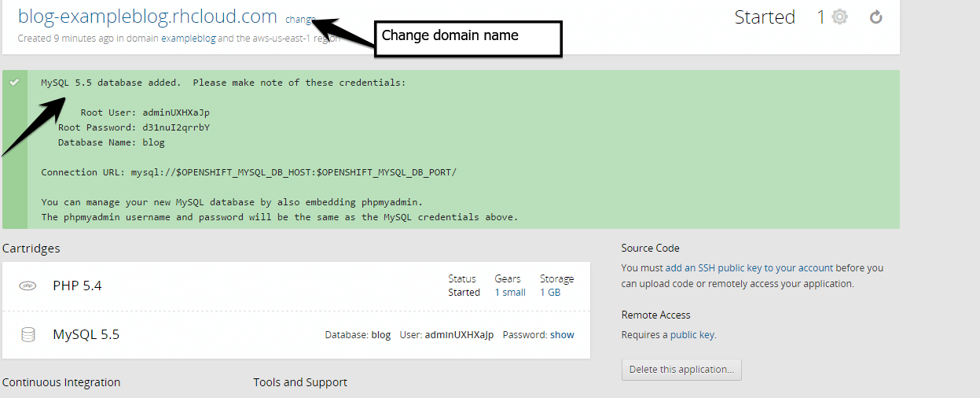Open the MySQL 5.5 cartridge
Image resolution: width=980 pixels, height=398 pixels.
(86, 335)
